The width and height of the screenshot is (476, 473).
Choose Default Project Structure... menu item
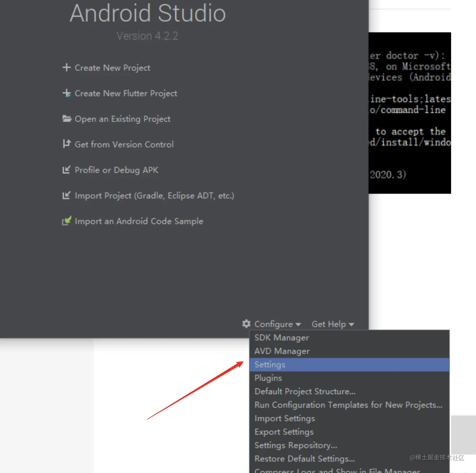pyautogui.click(x=349, y=391)
